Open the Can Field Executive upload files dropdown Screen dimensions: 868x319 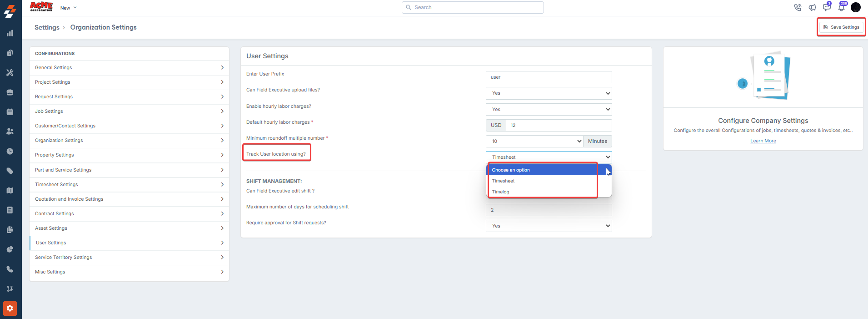tap(549, 93)
